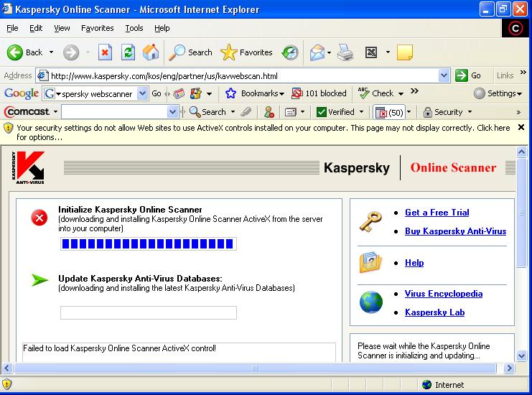Click the Edit toolbar icon beside printer
The image size is (532, 395).
[x=371, y=52]
